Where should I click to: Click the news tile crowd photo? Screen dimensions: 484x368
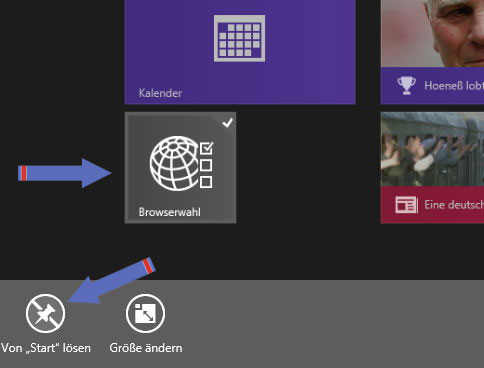click(x=432, y=149)
